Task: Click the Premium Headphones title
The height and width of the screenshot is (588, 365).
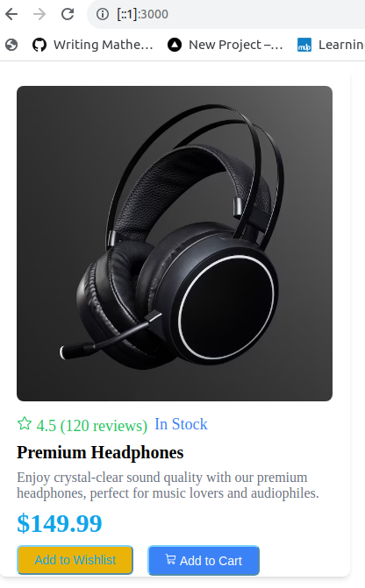Action: 100,452
